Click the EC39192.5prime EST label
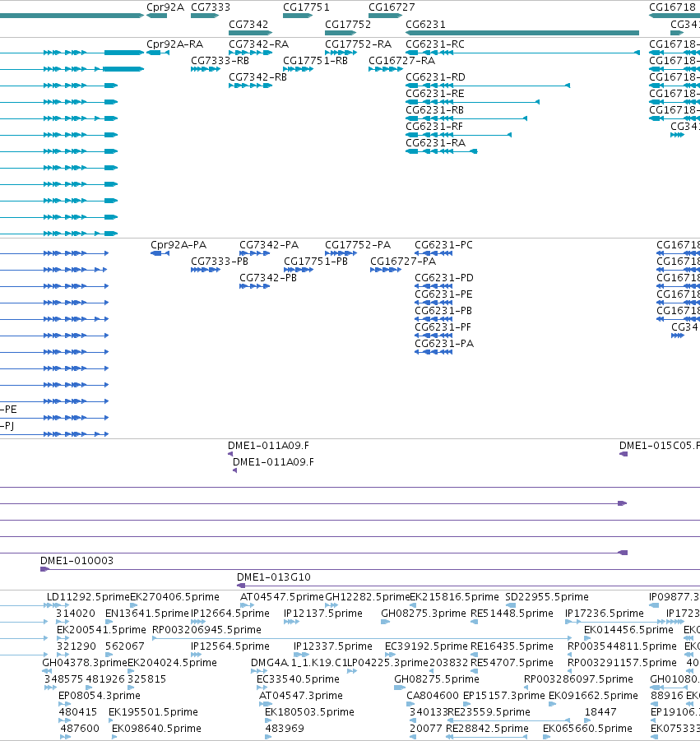The width and height of the screenshot is (700, 741). (x=426, y=646)
